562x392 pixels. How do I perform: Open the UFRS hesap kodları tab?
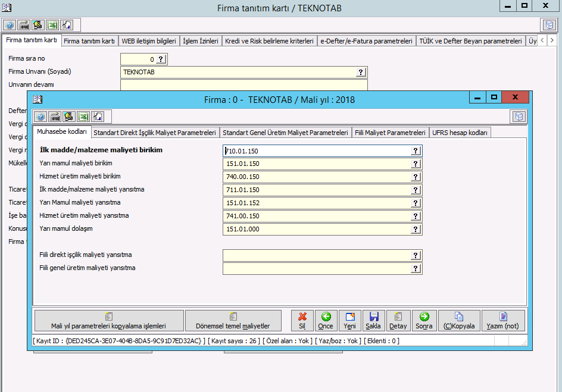pyautogui.click(x=460, y=133)
